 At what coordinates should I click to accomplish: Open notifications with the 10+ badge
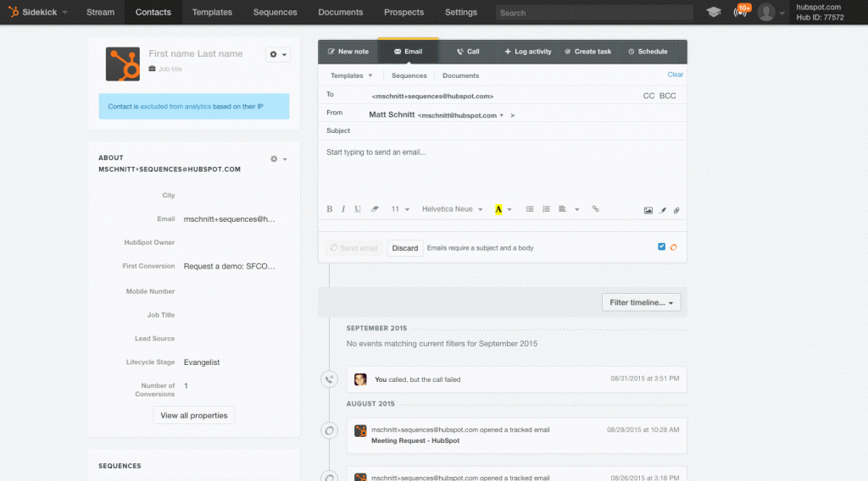pos(742,11)
